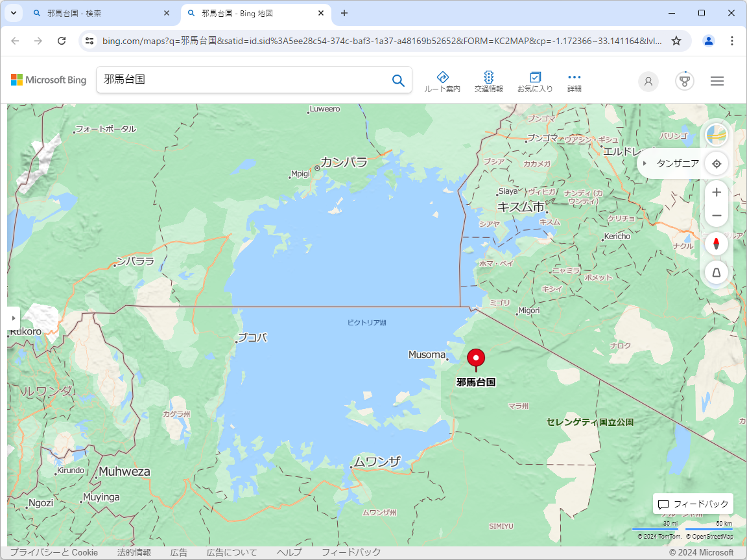Click the セレンゲティ国立公園 label

590,422
